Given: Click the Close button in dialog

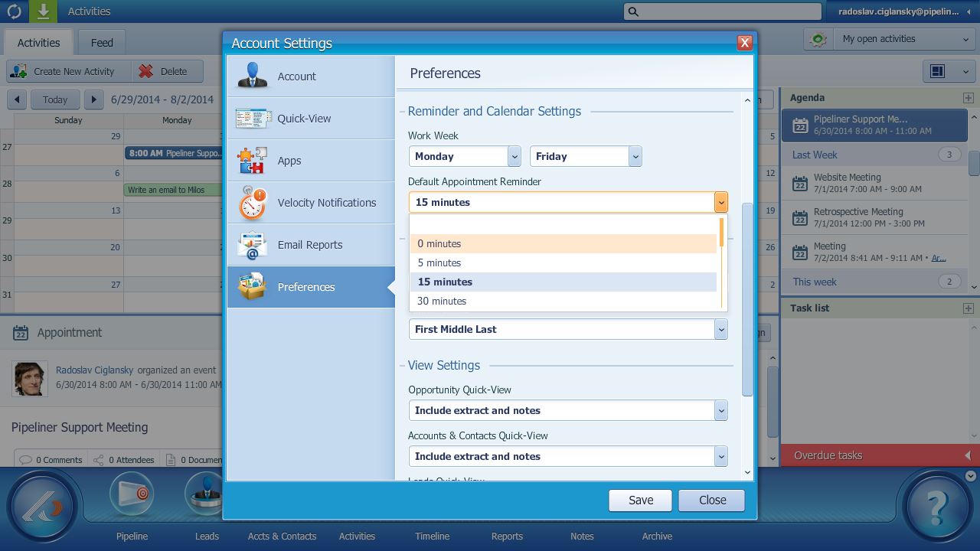Looking at the screenshot, I should tap(712, 500).
